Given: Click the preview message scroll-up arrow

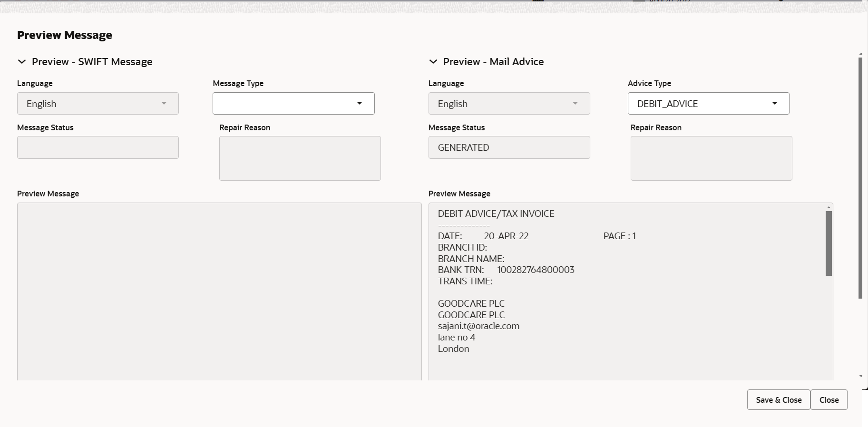Looking at the screenshot, I should [x=829, y=207].
